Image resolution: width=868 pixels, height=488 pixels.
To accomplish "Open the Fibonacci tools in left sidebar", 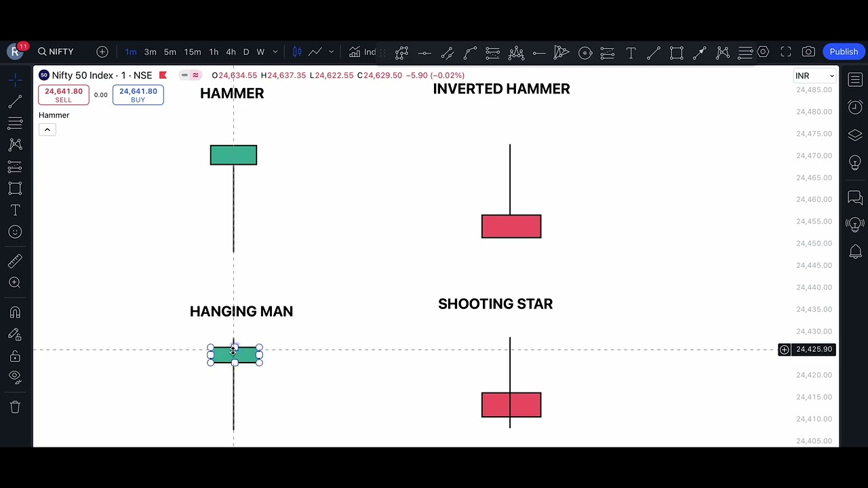I will click(15, 123).
